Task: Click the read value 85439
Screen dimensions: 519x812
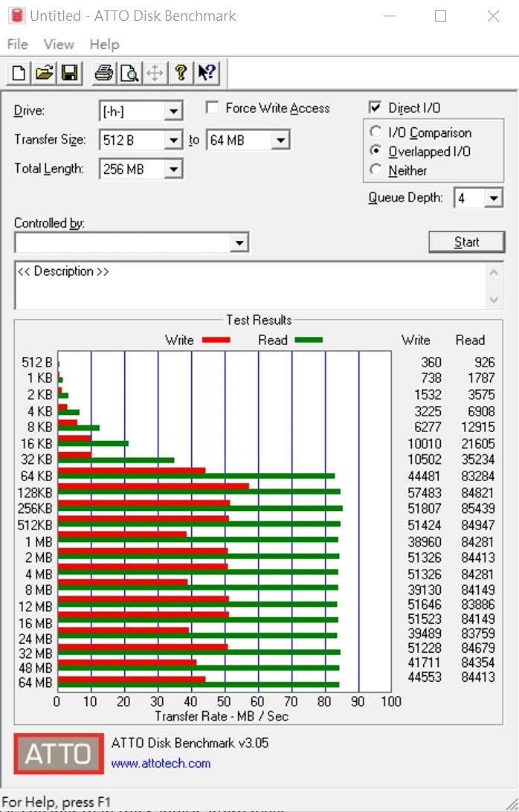Action: [x=478, y=508]
